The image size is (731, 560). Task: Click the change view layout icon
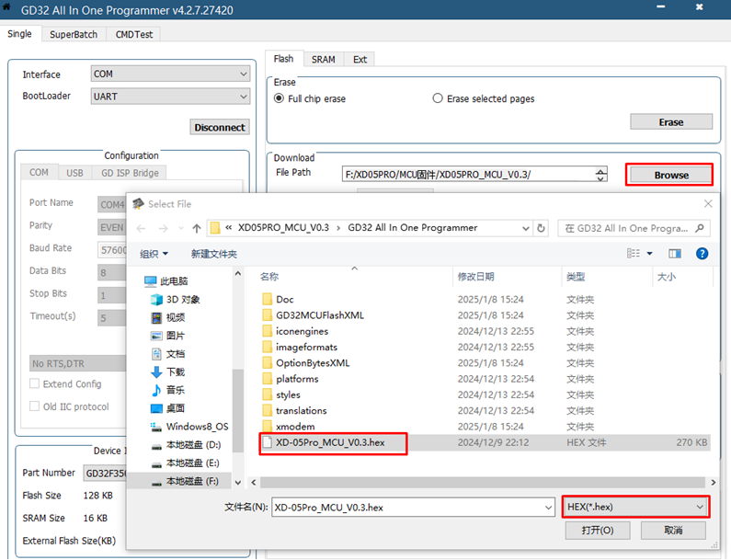(636, 253)
